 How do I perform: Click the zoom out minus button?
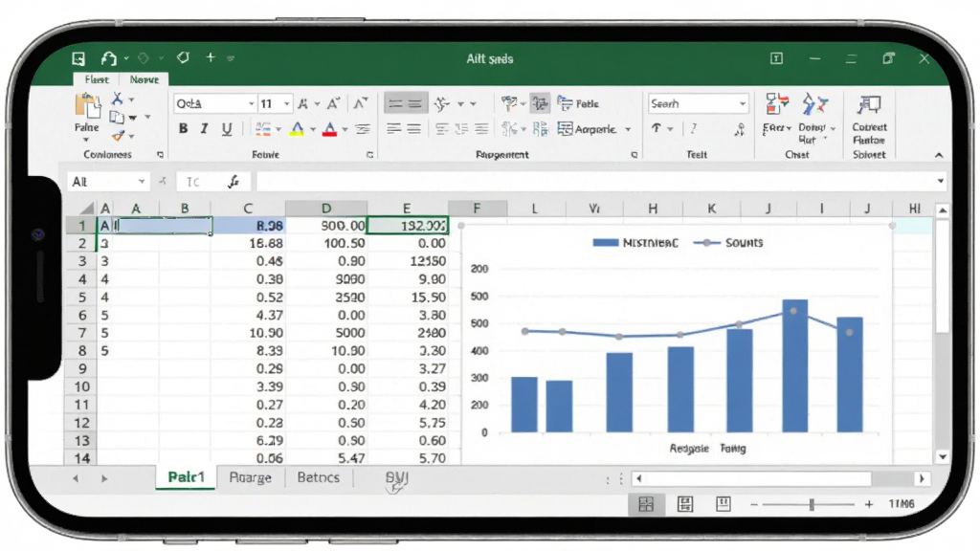754,504
